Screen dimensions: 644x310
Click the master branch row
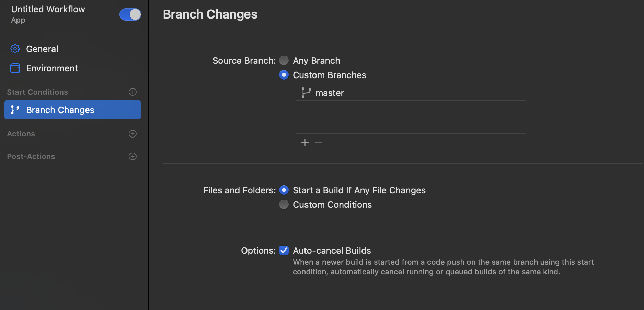pos(378,92)
